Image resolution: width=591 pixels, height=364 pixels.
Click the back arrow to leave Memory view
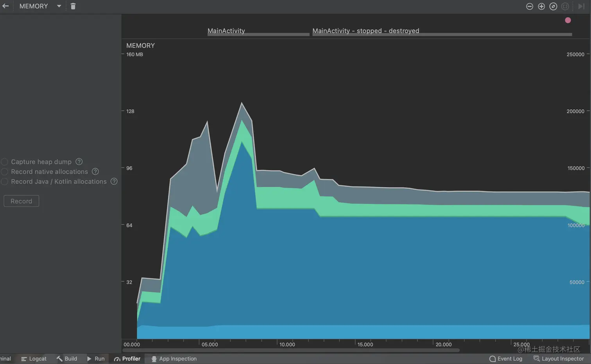tap(5, 6)
